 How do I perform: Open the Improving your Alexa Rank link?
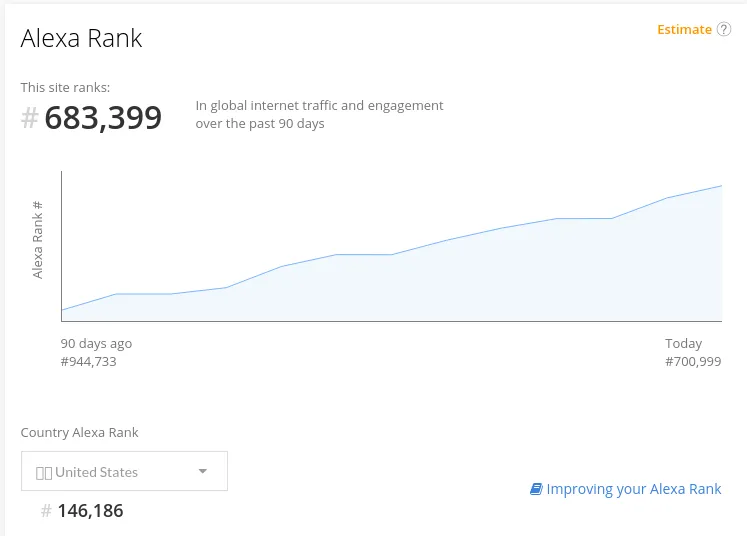point(634,489)
